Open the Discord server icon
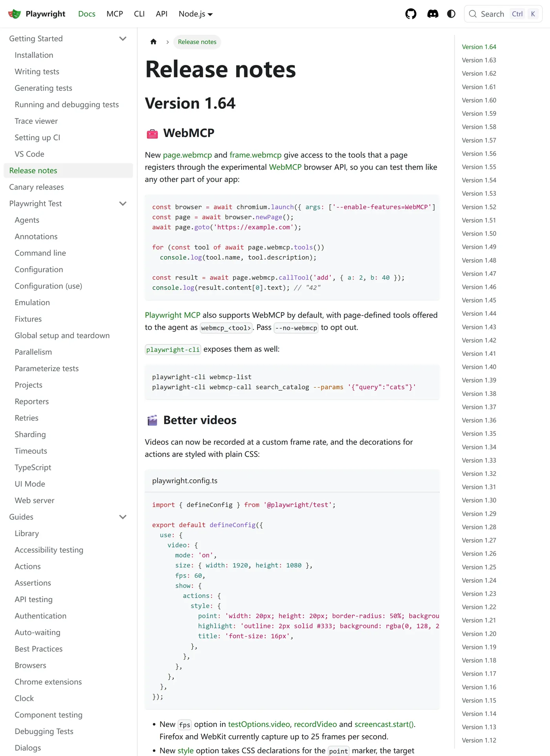Image resolution: width=550 pixels, height=756 pixels. 433,14
